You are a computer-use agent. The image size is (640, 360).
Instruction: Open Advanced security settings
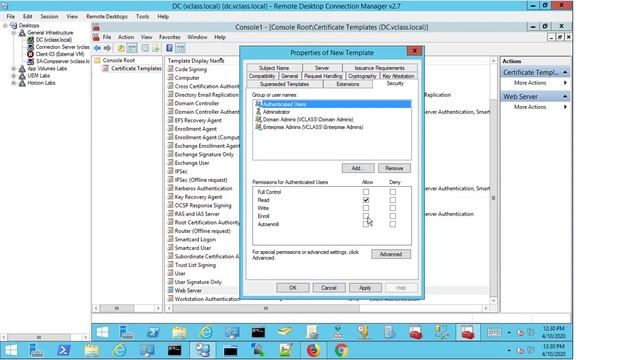tap(391, 254)
